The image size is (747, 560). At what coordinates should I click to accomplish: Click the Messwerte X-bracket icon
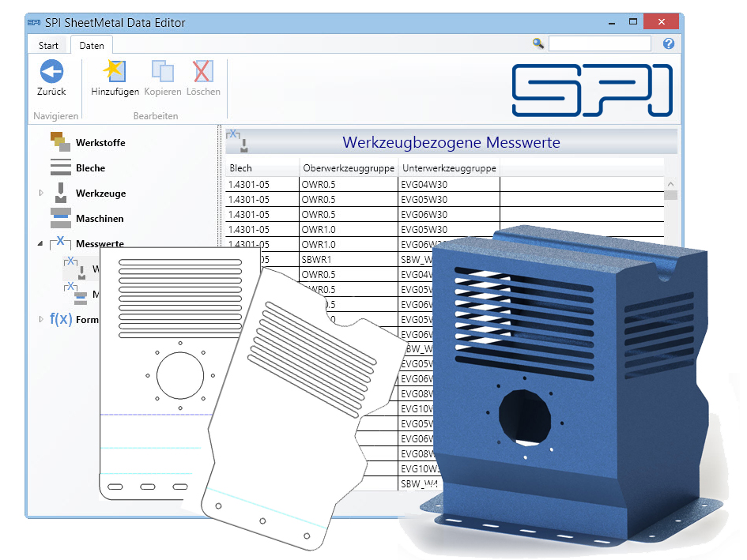[x=60, y=243]
